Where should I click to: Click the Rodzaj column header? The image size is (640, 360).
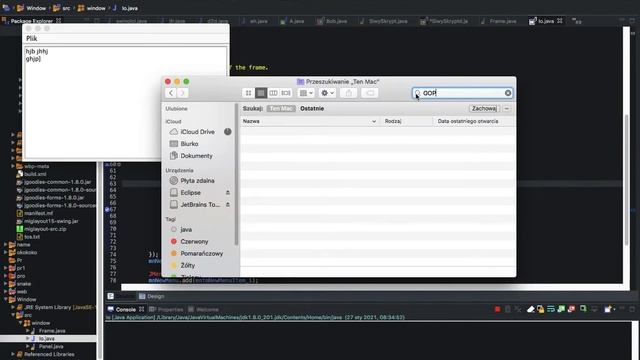pyautogui.click(x=407, y=121)
